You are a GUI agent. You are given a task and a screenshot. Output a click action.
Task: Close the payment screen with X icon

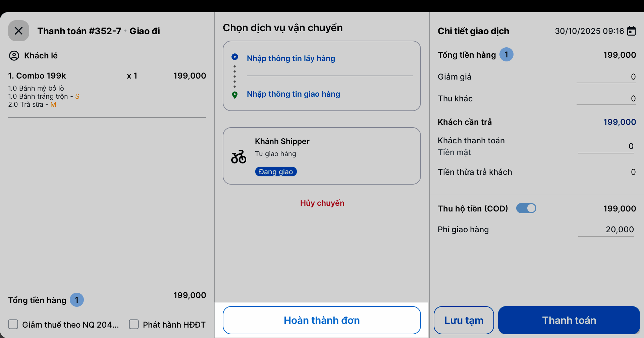pyautogui.click(x=18, y=31)
